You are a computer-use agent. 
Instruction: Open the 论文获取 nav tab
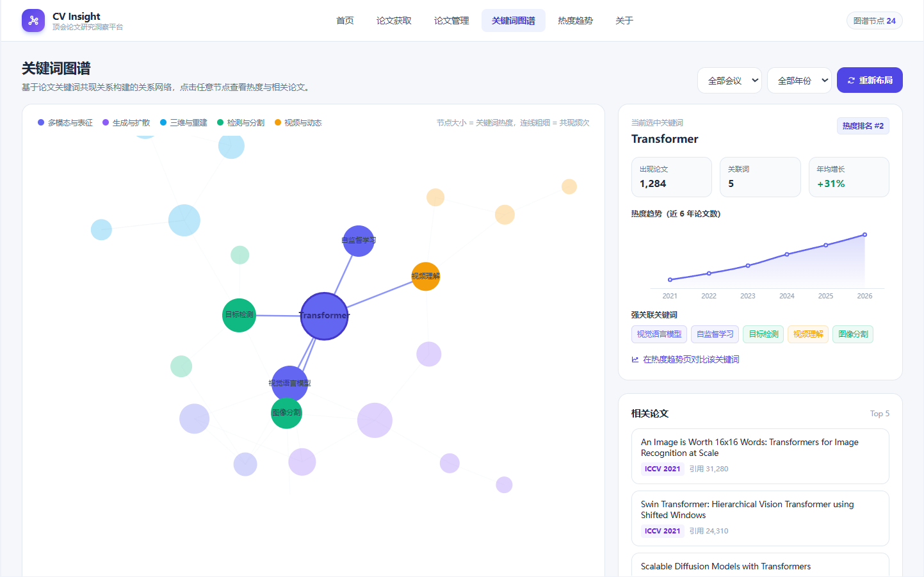[394, 20]
